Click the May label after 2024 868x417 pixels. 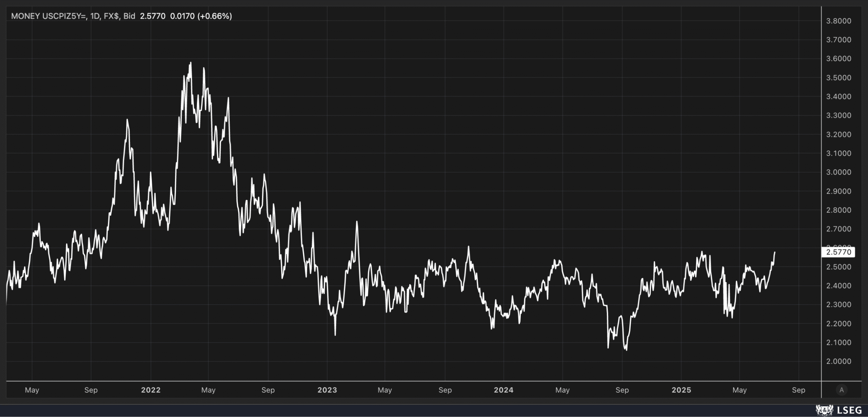[563, 390]
